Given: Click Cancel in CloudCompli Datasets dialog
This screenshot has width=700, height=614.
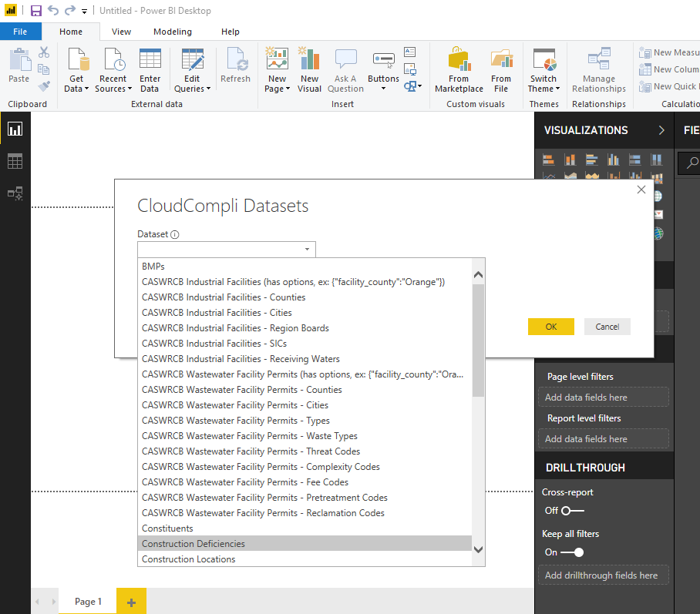Looking at the screenshot, I should tap(607, 327).
